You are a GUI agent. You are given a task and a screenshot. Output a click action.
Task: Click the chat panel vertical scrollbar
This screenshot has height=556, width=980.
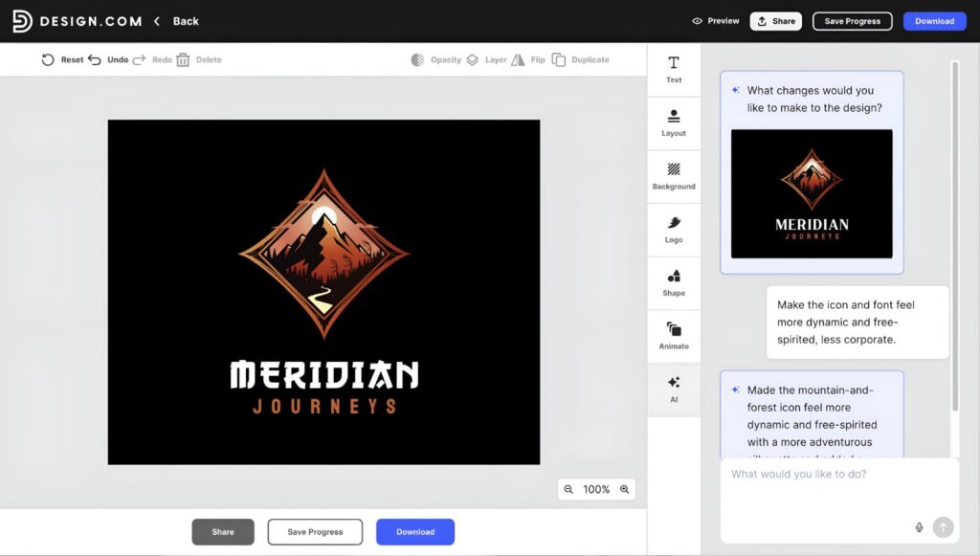pos(954,236)
